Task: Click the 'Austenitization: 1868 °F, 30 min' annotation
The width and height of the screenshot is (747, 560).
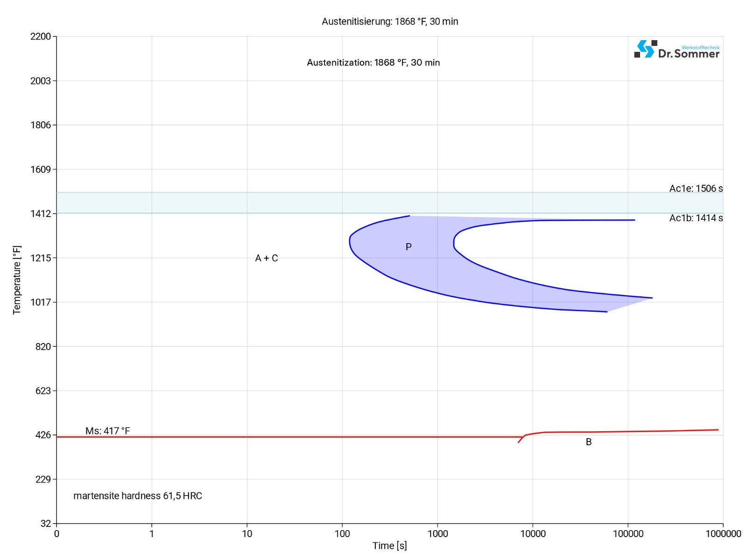Action: pos(373,63)
